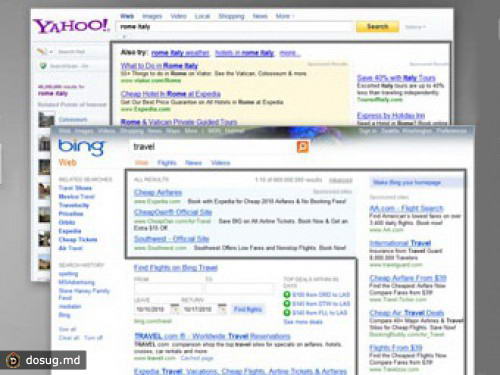500x375 pixels.
Task: Click the Bing logo
Action: [x=81, y=147]
